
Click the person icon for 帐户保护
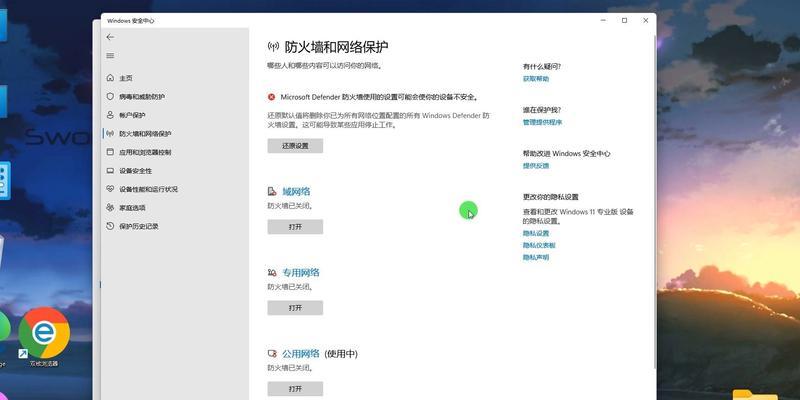(110, 115)
